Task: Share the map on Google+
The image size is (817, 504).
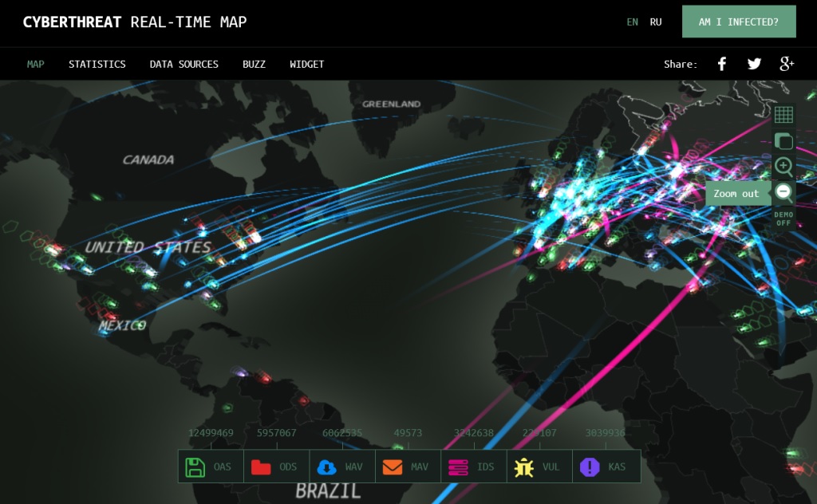Action: pyautogui.click(x=787, y=64)
